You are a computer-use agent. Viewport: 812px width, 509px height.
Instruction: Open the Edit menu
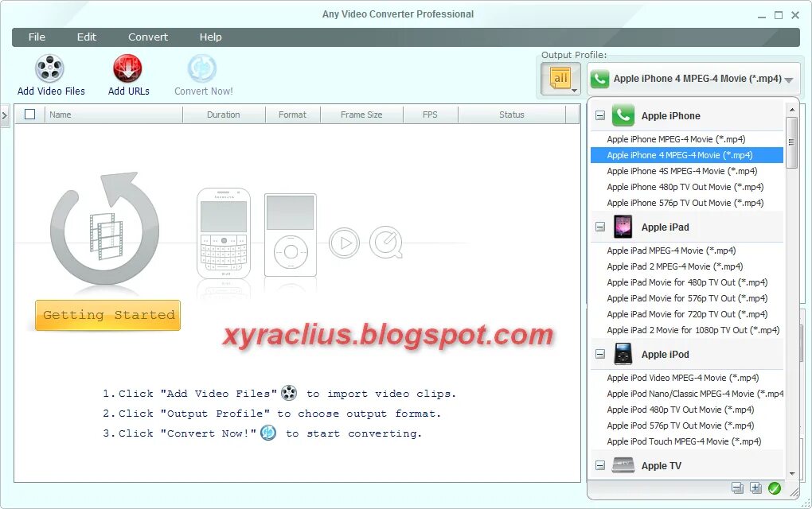point(87,37)
